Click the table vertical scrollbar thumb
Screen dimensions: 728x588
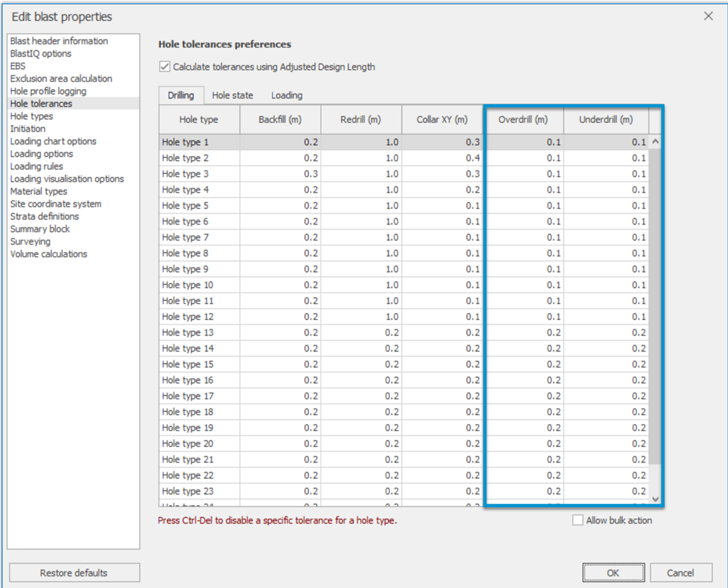[655, 306]
